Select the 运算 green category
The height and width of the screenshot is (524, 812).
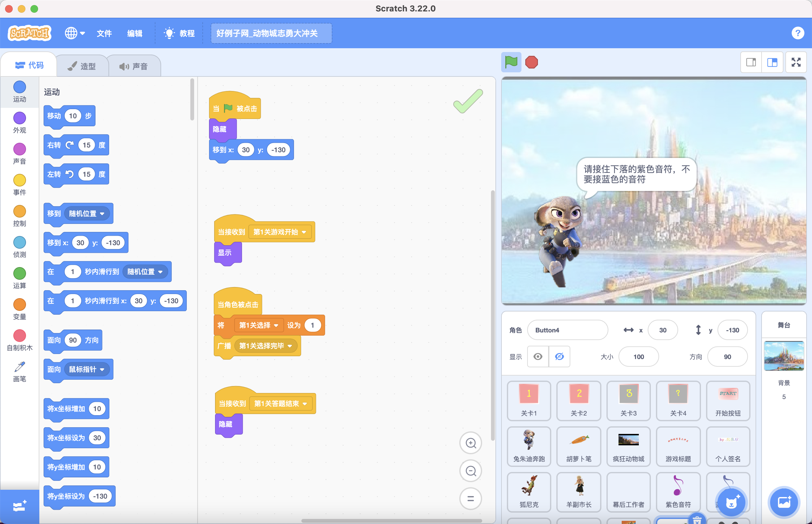19,278
